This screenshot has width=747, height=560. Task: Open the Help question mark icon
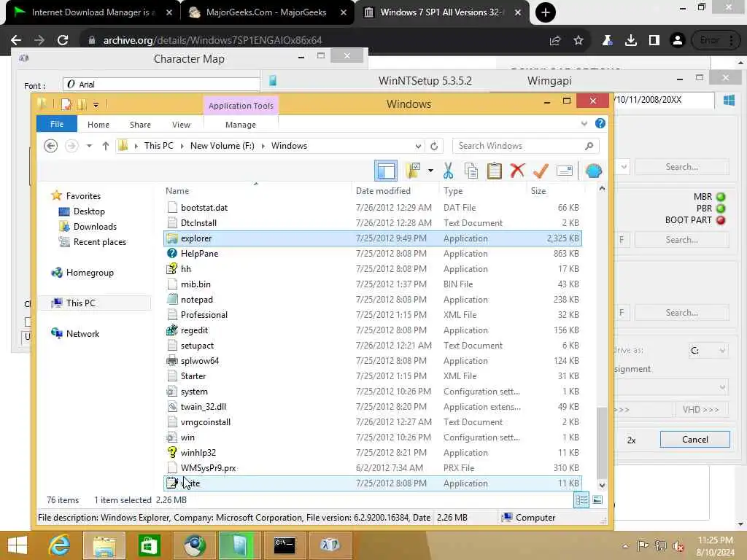[600, 124]
